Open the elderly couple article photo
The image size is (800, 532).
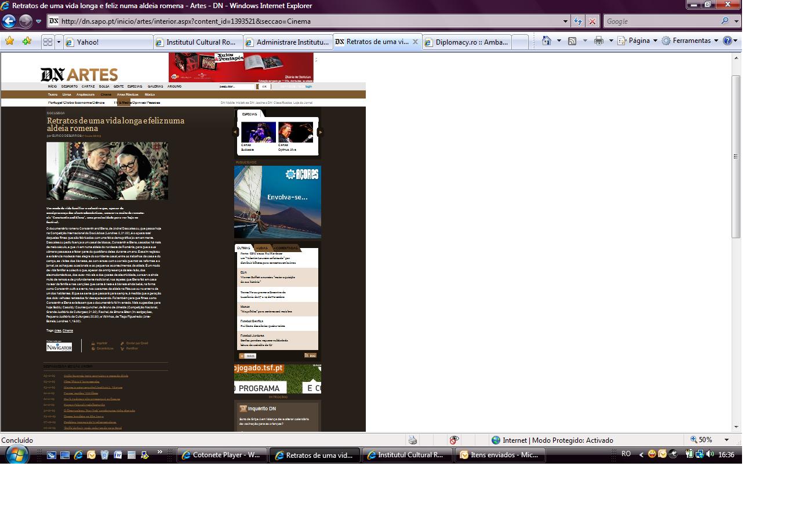[x=107, y=171]
